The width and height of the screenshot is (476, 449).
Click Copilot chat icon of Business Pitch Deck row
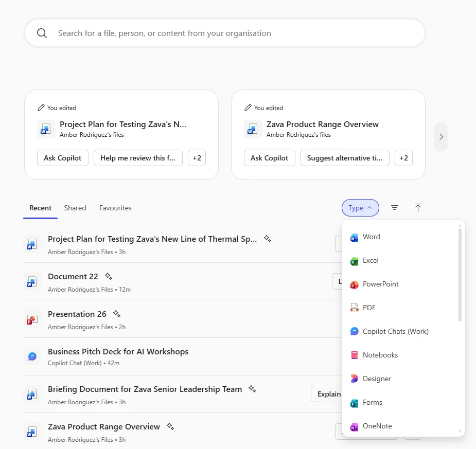(x=32, y=356)
